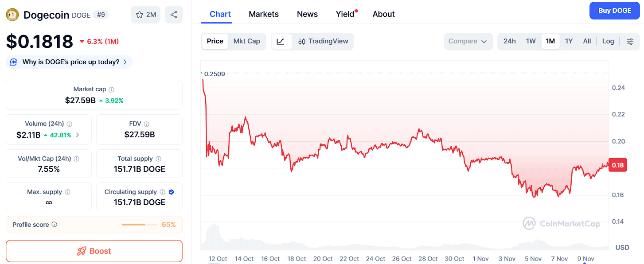Select the 1Y time range

[x=569, y=41]
